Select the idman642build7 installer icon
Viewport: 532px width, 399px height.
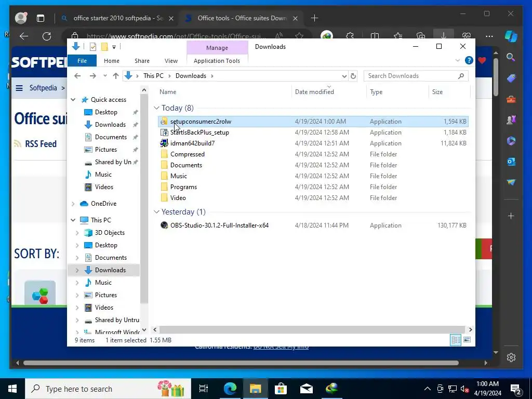pos(164,143)
